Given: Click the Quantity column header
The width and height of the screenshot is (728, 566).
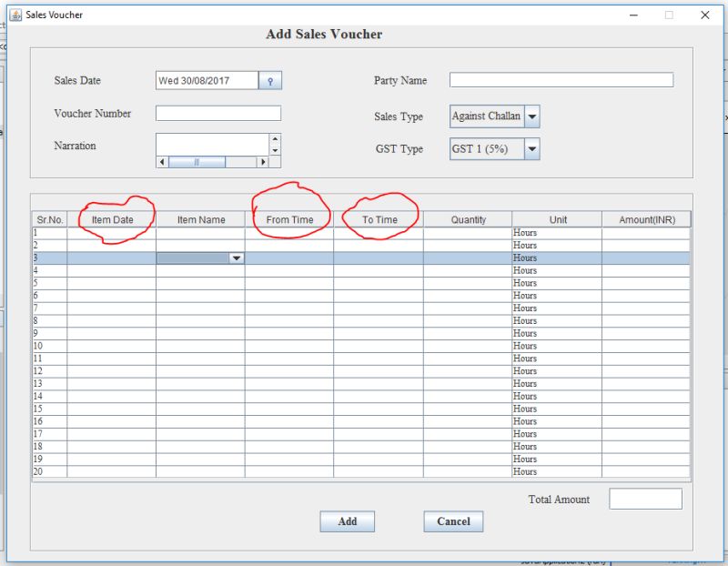Looking at the screenshot, I should coord(468,219).
